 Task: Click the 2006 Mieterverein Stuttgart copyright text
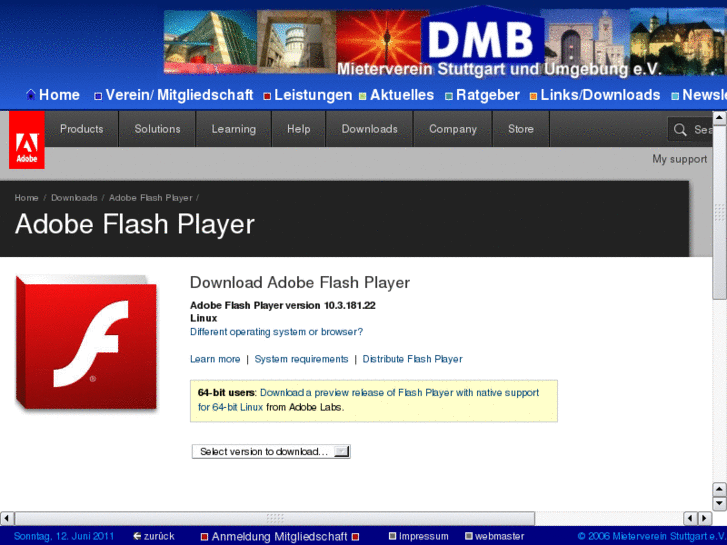coord(651,536)
